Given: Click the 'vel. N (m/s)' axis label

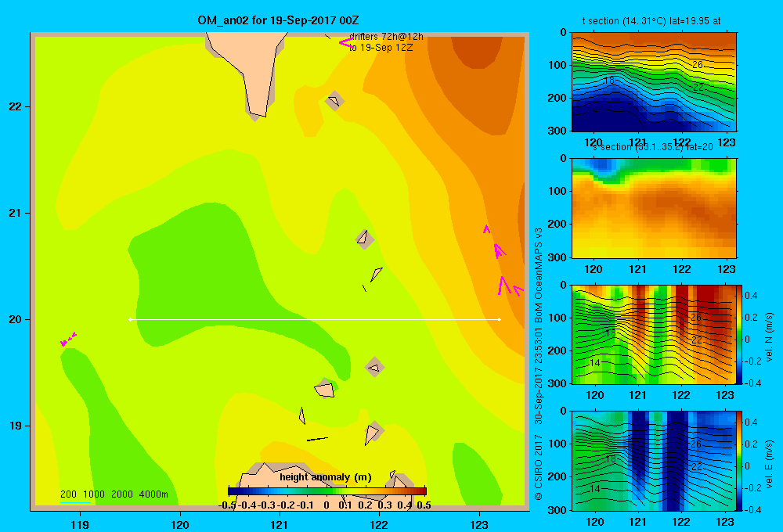Looking at the screenshot, I should click(x=770, y=337).
